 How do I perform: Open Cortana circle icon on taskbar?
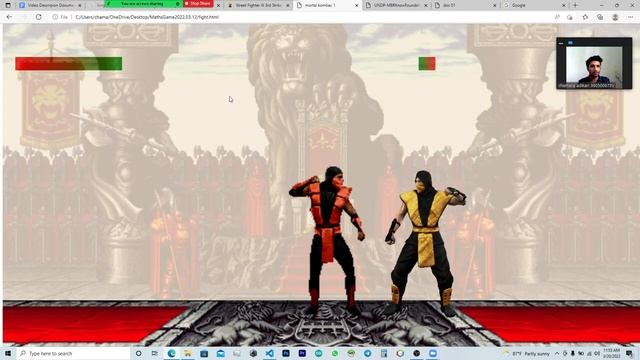[x=138, y=353]
